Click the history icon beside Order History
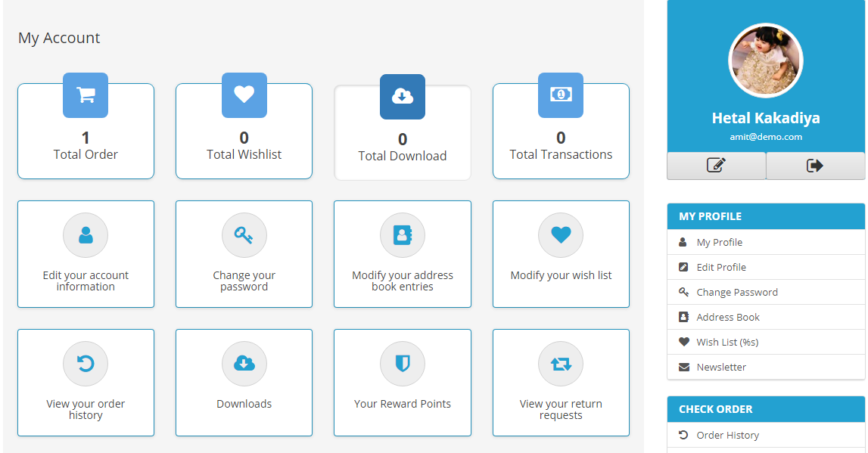This screenshot has height=453, width=868. click(x=683, y=435)
